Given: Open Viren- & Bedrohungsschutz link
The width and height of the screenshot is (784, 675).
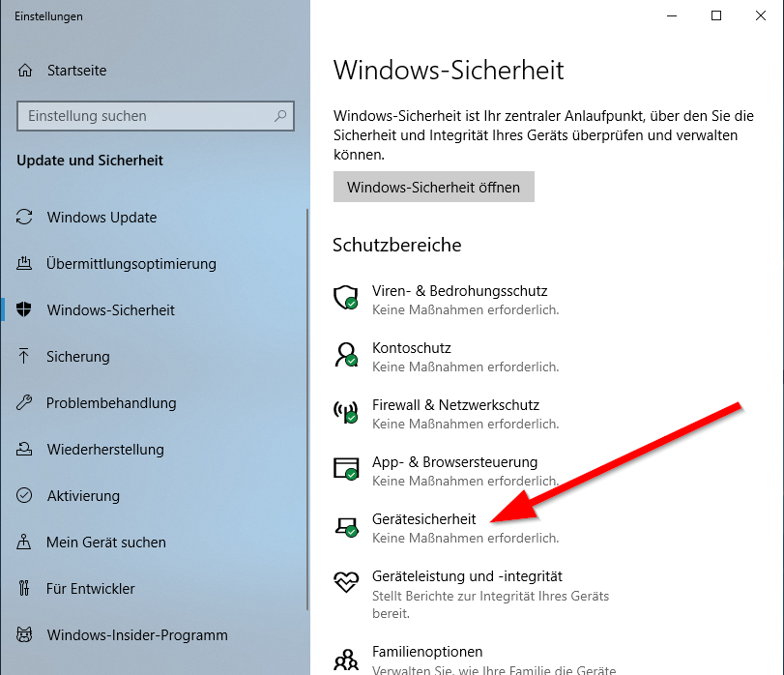Looking at the screenshot, I should tap(459, 291).
